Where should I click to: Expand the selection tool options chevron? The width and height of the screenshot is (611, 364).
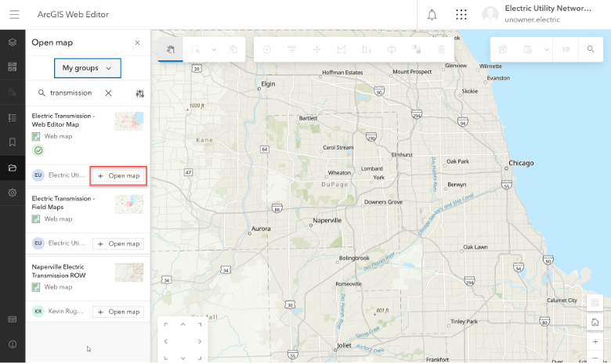[x=214, y=49]
